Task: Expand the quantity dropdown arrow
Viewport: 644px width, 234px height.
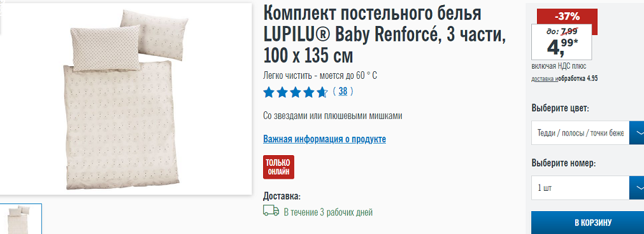Action: click(637, 188)
